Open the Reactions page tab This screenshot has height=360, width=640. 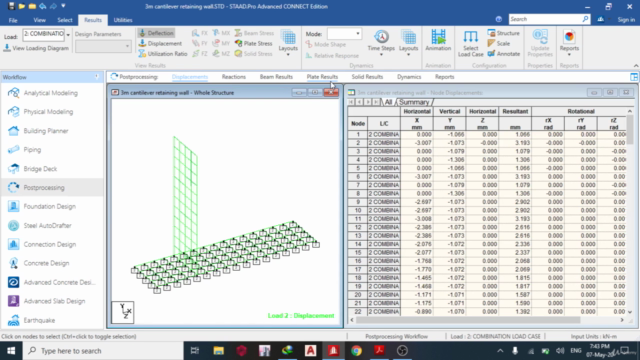[233, 77]
